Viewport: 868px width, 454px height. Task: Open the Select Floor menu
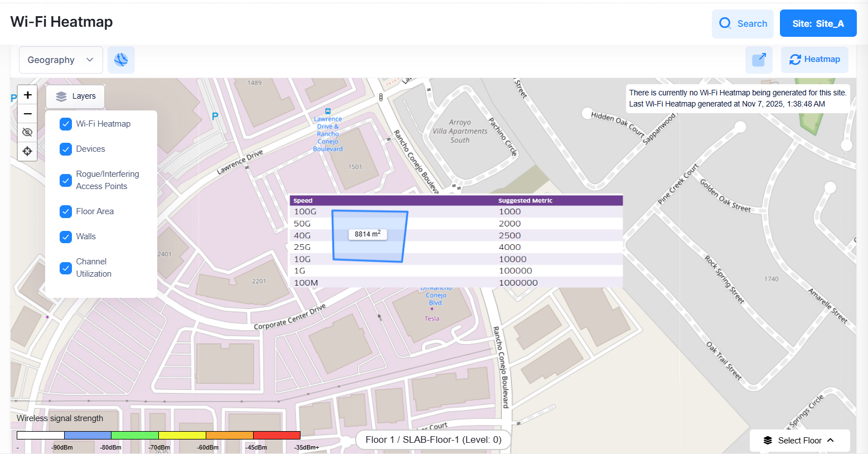point(799,441)
